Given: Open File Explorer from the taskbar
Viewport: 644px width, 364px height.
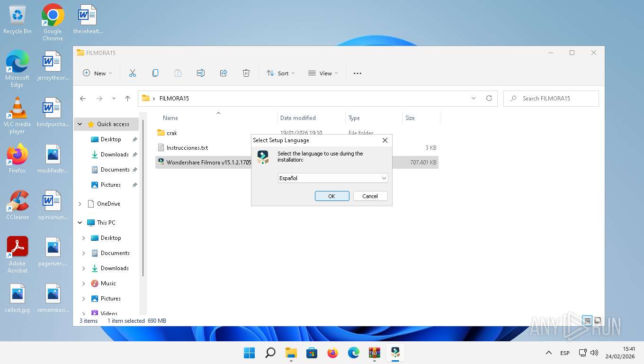Looking at the screenshot, I should click(291, 353).
